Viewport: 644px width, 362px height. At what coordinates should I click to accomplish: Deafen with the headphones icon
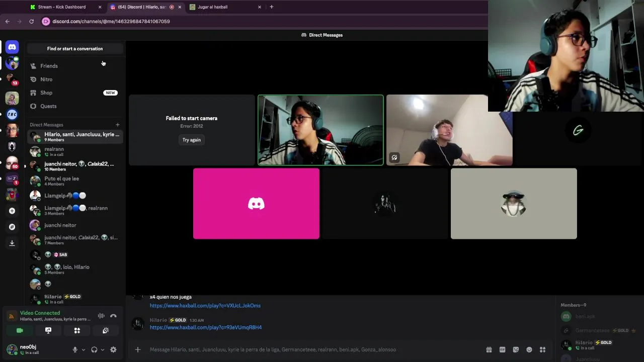pyautogui.click(x=94, y=349)
